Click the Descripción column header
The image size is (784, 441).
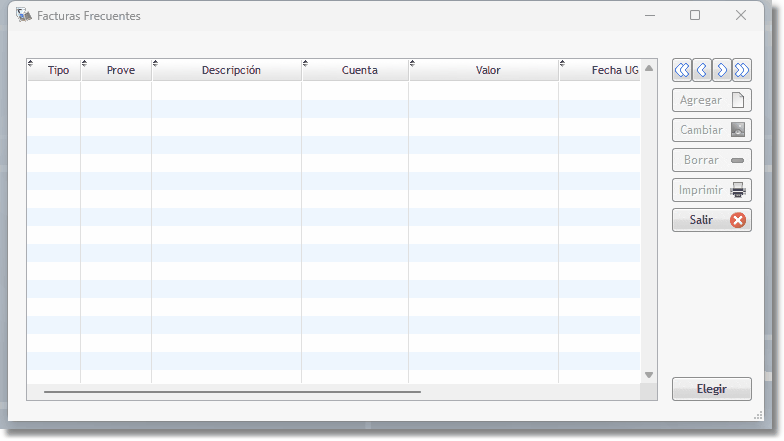click(230, 70)
